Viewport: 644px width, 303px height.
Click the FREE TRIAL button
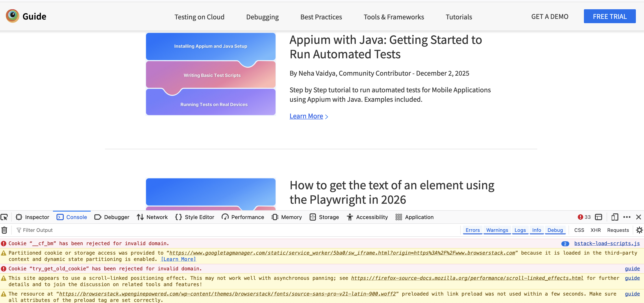click(610, 16)
